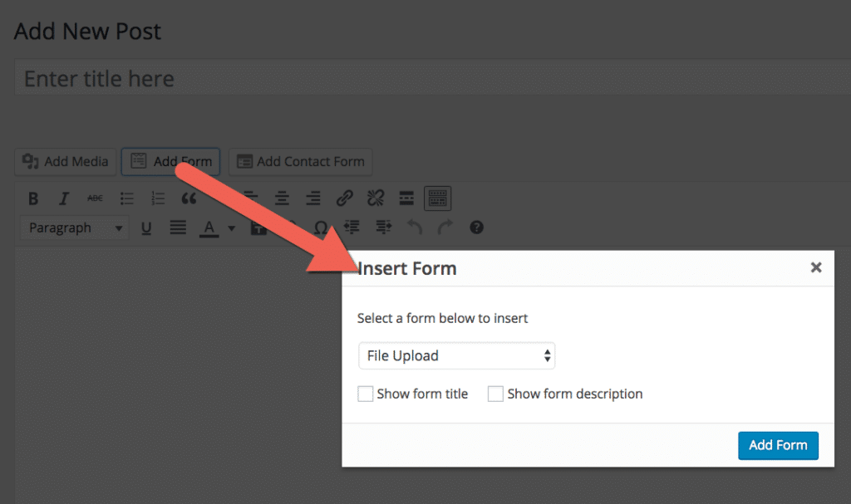Justify the text alignment
Image resolution: width=851 pixels, height=504 pixels.
tap(178, 228)
